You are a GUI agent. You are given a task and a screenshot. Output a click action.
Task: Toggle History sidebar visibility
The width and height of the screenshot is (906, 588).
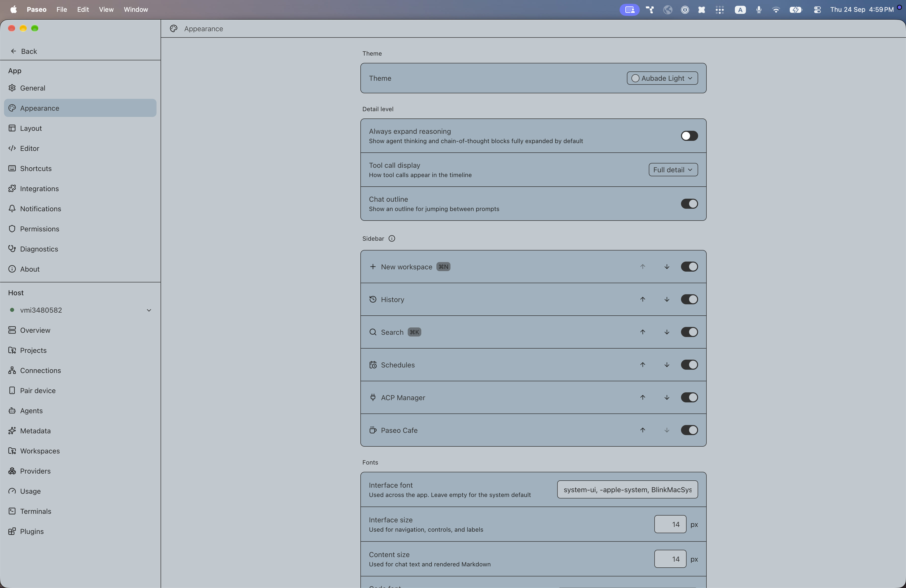(689, 299)
